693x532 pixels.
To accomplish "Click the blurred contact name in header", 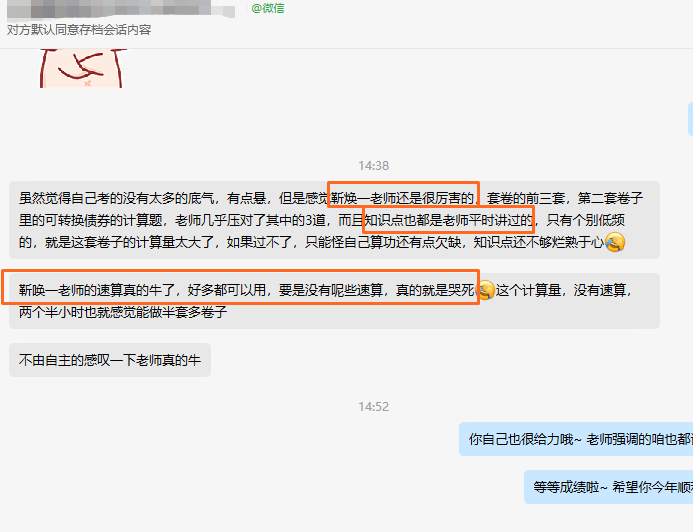I will pos(121,8).
